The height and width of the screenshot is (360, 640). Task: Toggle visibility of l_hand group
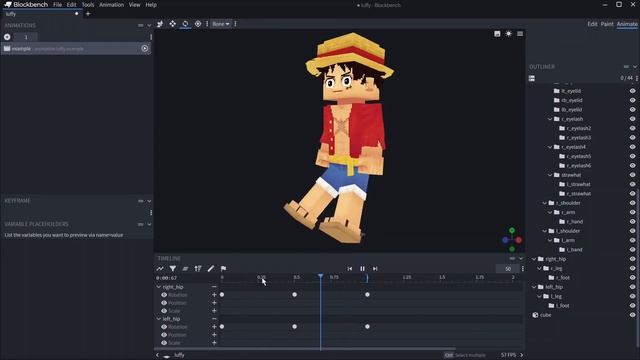[x=633, y=250]
